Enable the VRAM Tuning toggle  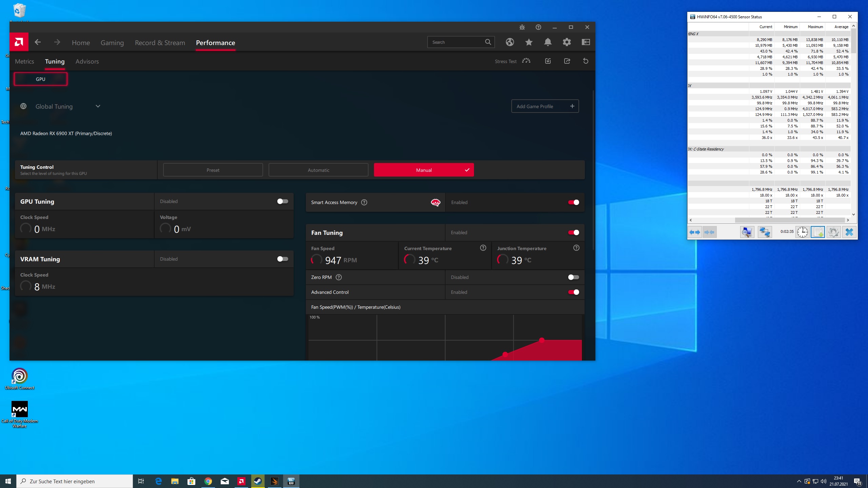(282, 259)
